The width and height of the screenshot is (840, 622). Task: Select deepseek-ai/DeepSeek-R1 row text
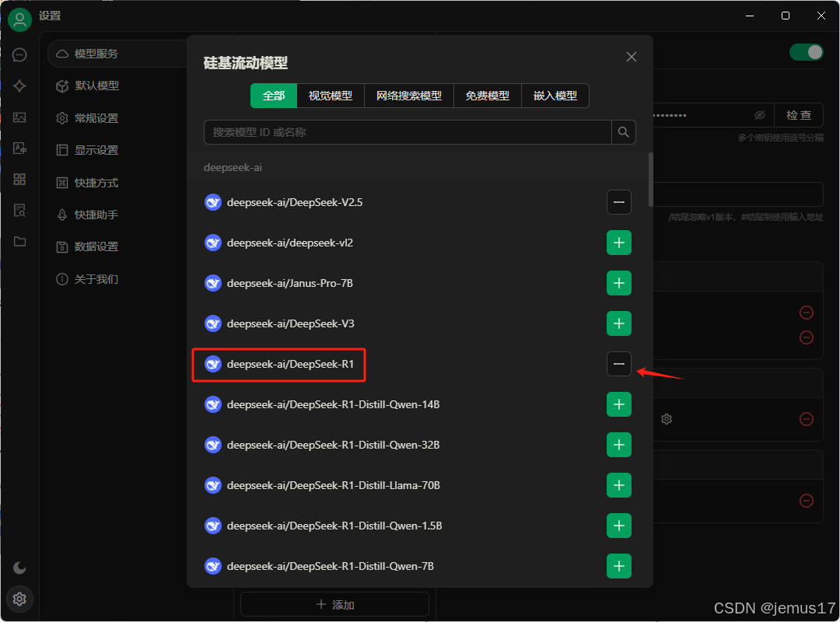[x=290, y=365]
